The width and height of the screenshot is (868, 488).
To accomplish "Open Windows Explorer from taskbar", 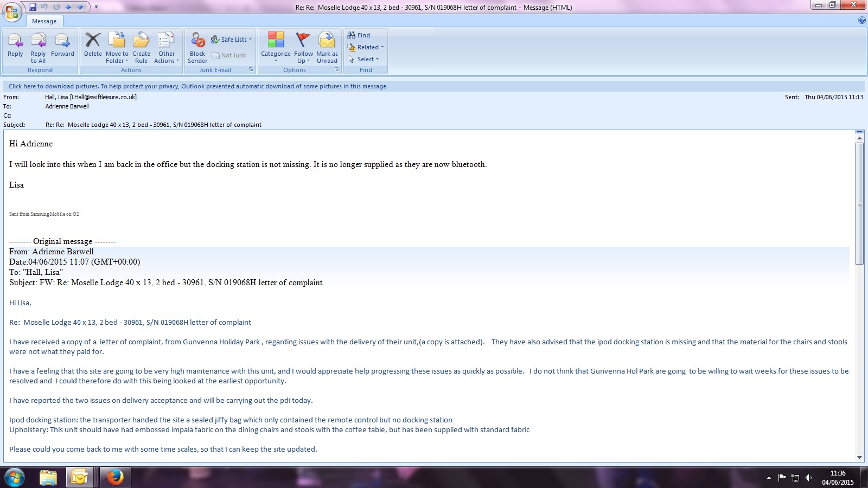I will (48, 477).
